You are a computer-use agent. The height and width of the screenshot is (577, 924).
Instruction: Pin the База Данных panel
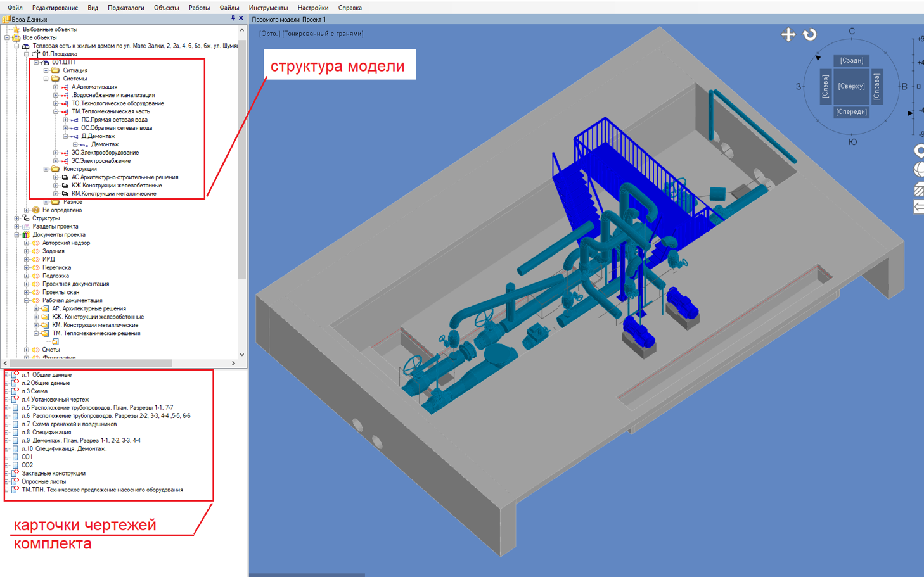point(233,18)
